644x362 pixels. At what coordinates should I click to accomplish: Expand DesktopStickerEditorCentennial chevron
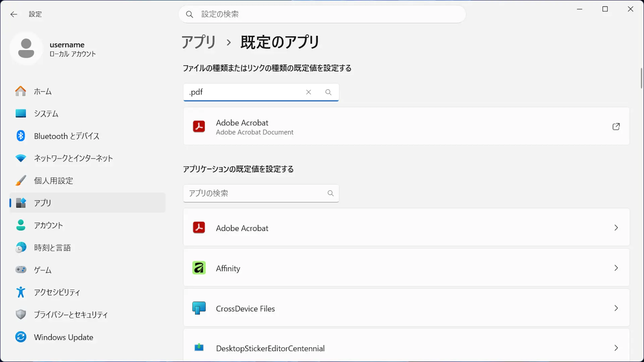tap(616, 348)
